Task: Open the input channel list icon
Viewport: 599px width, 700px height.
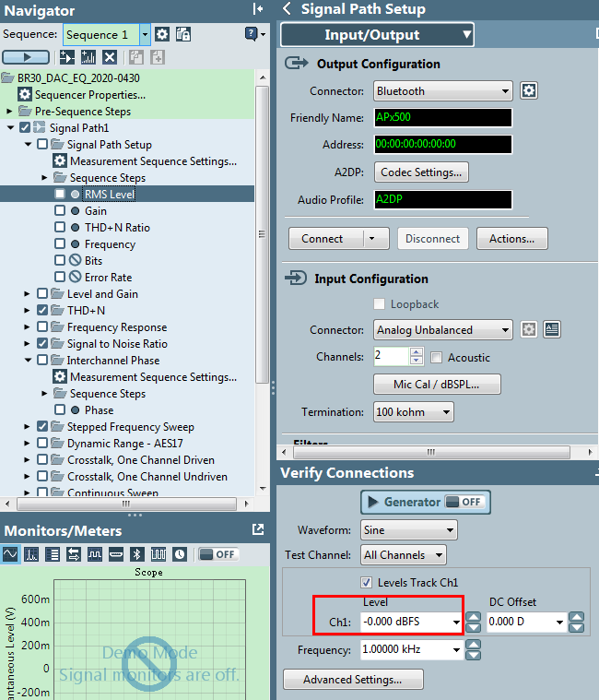Action: point(552,329)
